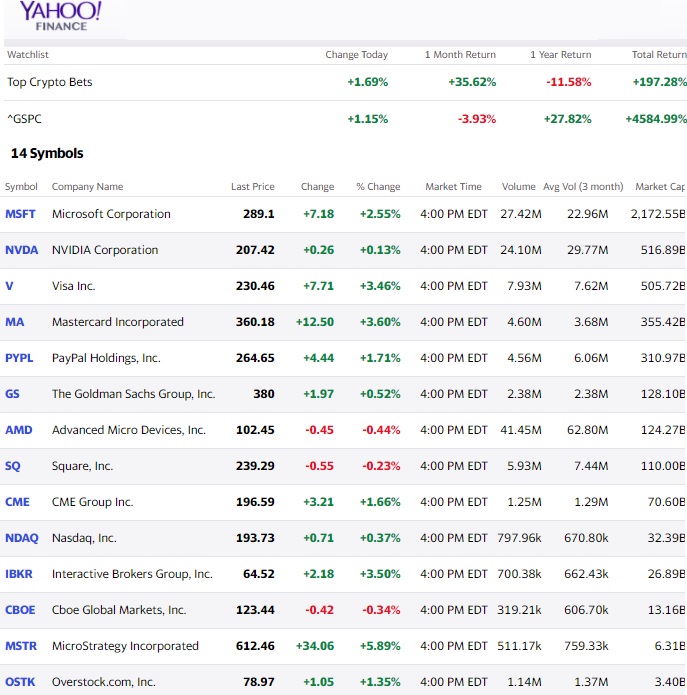Select Mastercard change value +12.50
This screenshot has width=687, height=695.
[315, 322]
